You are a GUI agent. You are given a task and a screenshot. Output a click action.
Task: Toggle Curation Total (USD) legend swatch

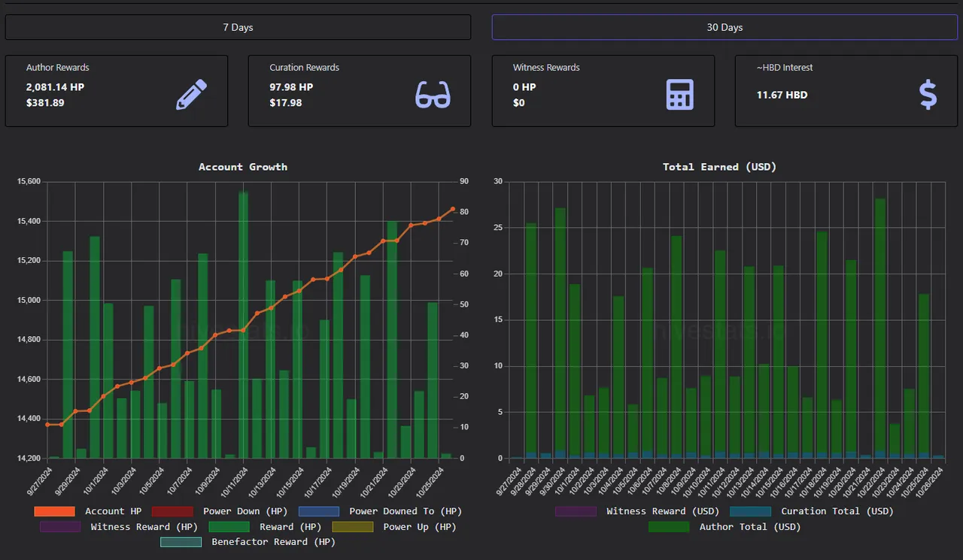click(x=750, y=511)
